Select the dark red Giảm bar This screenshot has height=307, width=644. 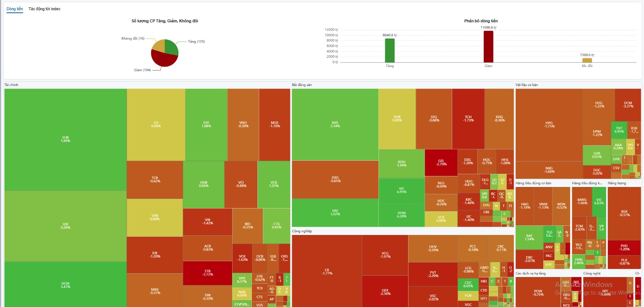(x=488, y=46)
